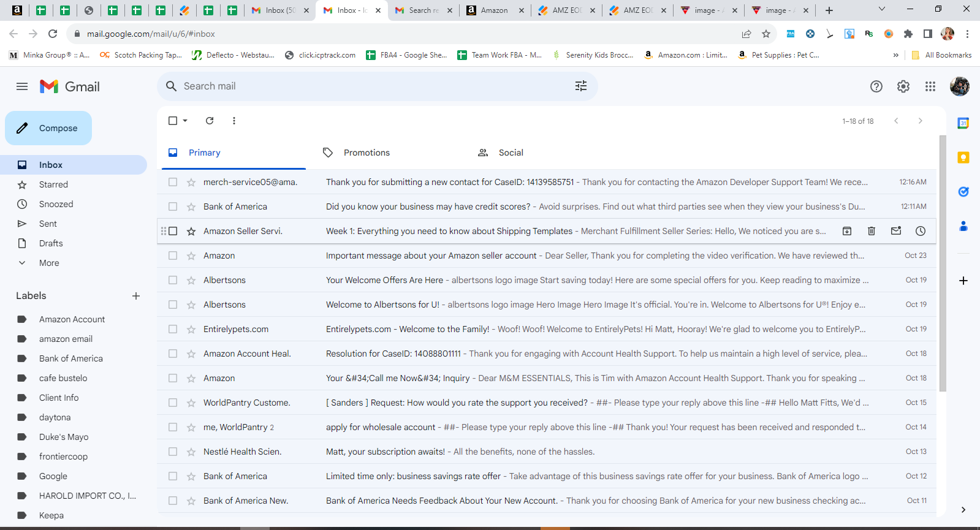Delete the Amazon Seller Services email

tap(872, 231)
